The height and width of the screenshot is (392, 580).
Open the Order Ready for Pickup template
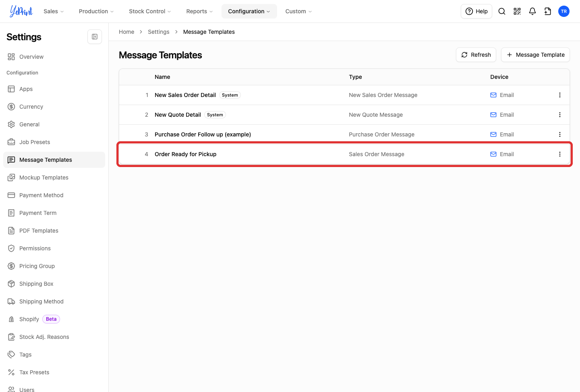coord(185,154)
